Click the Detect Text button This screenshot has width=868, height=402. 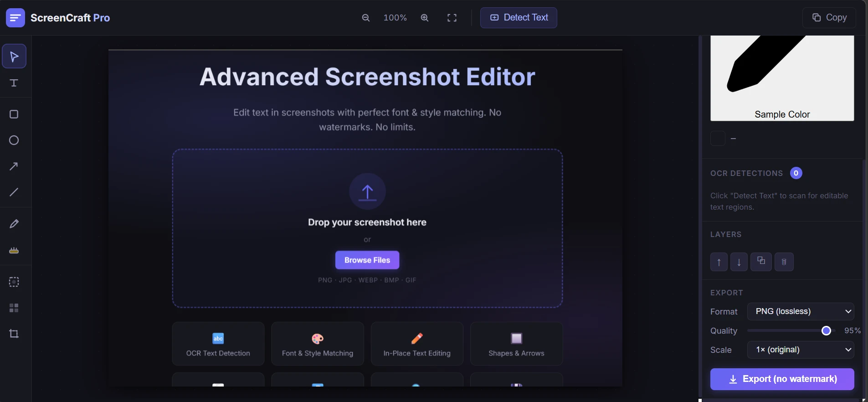(519, 18)
